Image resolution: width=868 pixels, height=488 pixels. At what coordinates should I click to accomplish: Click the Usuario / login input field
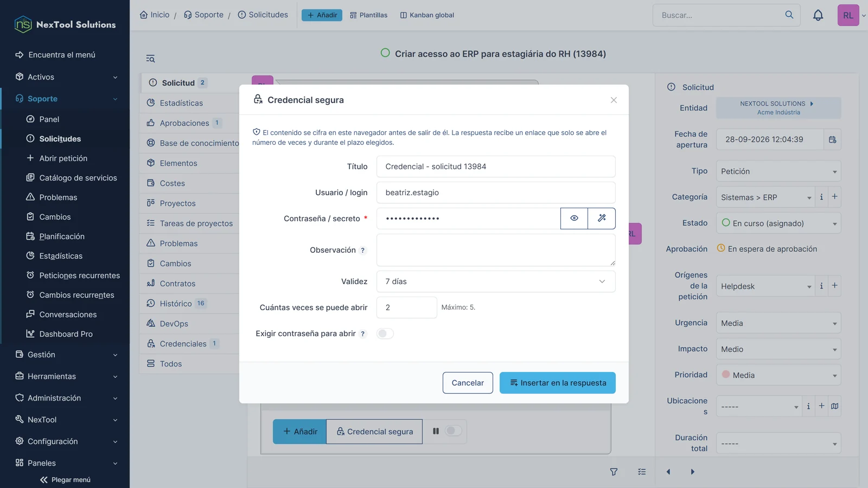[x=496, y=192]
